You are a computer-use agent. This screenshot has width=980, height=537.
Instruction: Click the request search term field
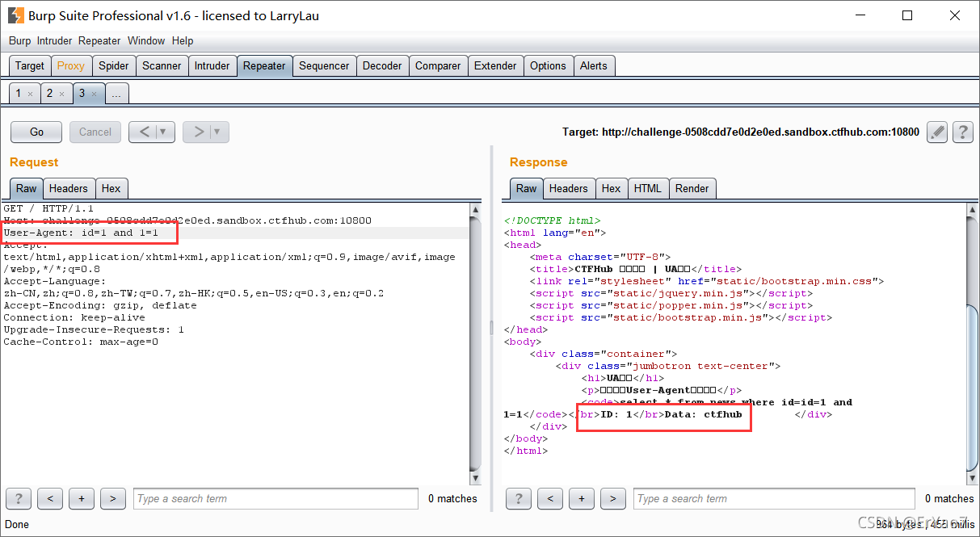pyautogui.click(x=275, y=498)
